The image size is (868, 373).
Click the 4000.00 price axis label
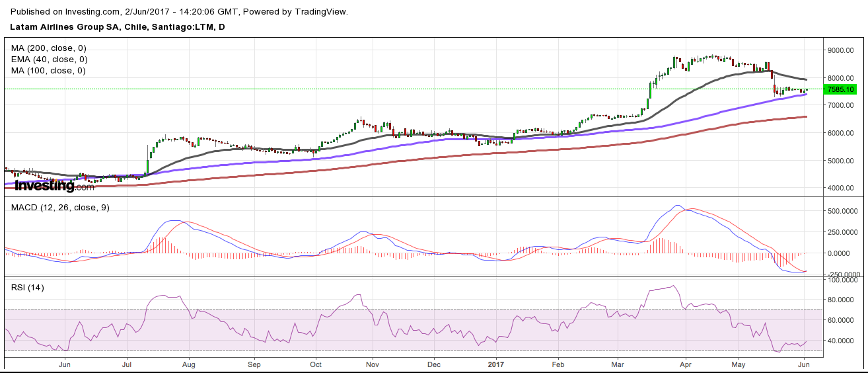point(840,188)
